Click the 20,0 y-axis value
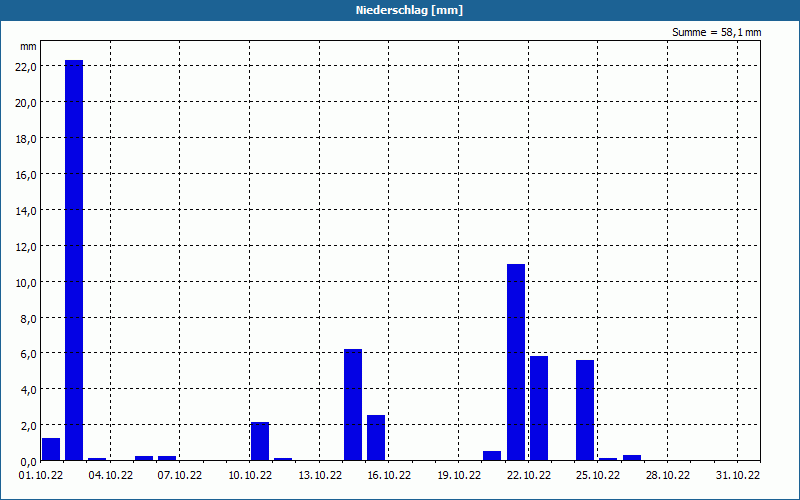 pyautogui.click(x=27, y=103)
